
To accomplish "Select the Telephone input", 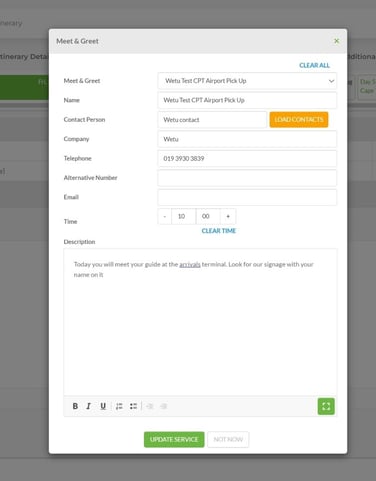I will click(x=247, y=158).
